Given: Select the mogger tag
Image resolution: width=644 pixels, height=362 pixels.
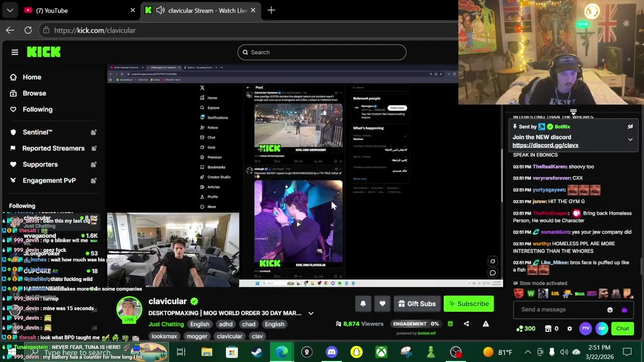Looking at the screenshot, I should pyautogui.click(x=197, y=336).
